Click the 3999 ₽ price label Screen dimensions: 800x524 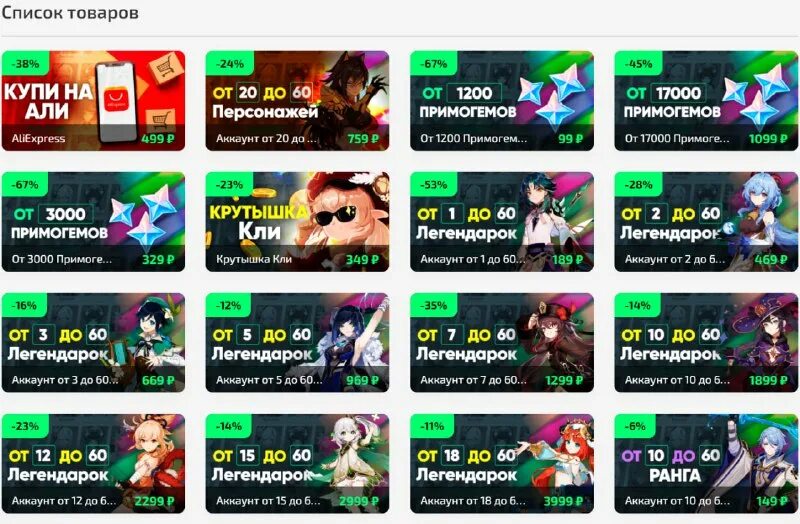click(563, 501)
